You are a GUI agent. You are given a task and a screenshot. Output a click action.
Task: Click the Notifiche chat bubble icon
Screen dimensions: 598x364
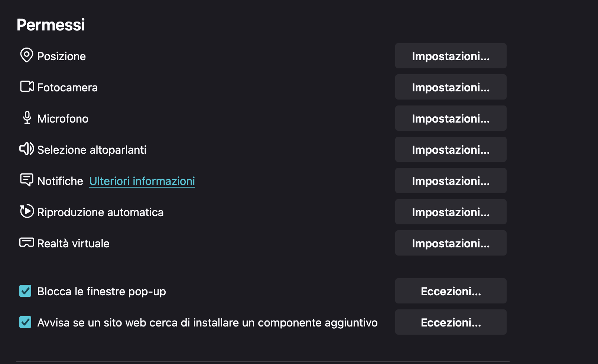point(26,180)
